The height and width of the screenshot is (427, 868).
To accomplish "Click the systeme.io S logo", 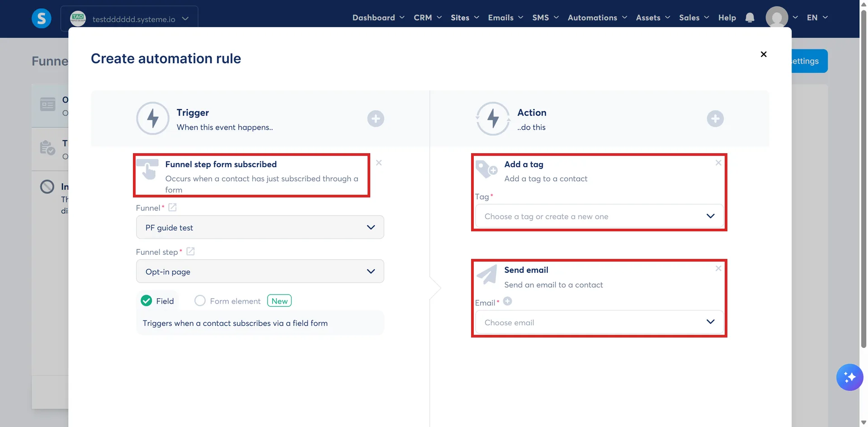I will [x=41, y=19].
